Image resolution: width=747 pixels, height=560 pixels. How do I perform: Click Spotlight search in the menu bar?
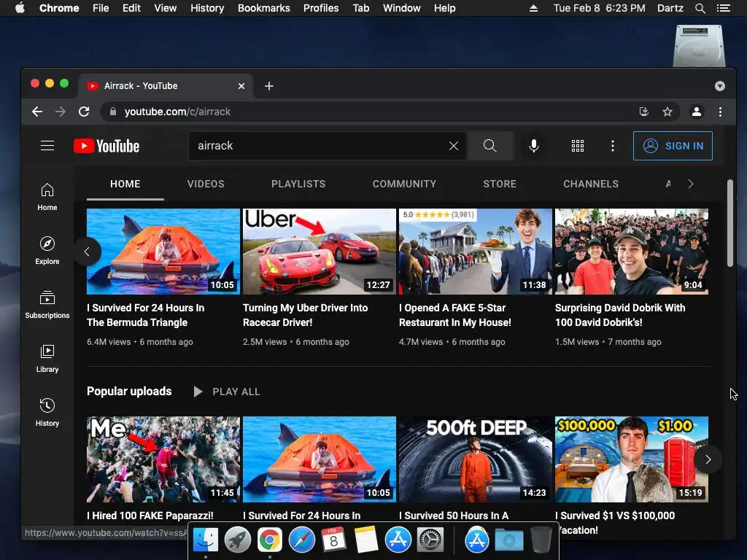[700, 8]
